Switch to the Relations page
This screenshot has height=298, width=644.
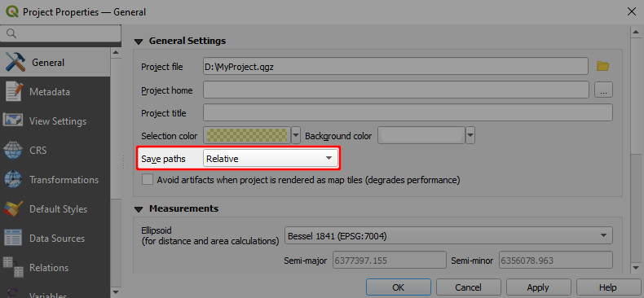[x=55, y=268]
